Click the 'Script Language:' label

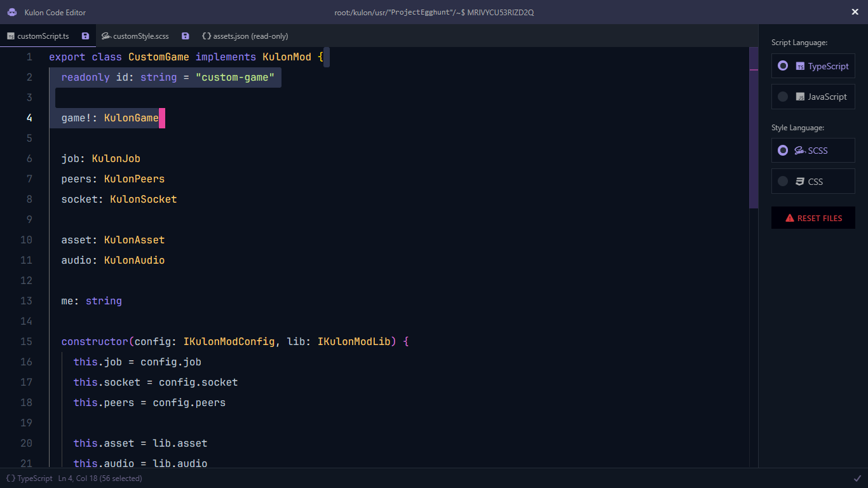tap(799, 43)
